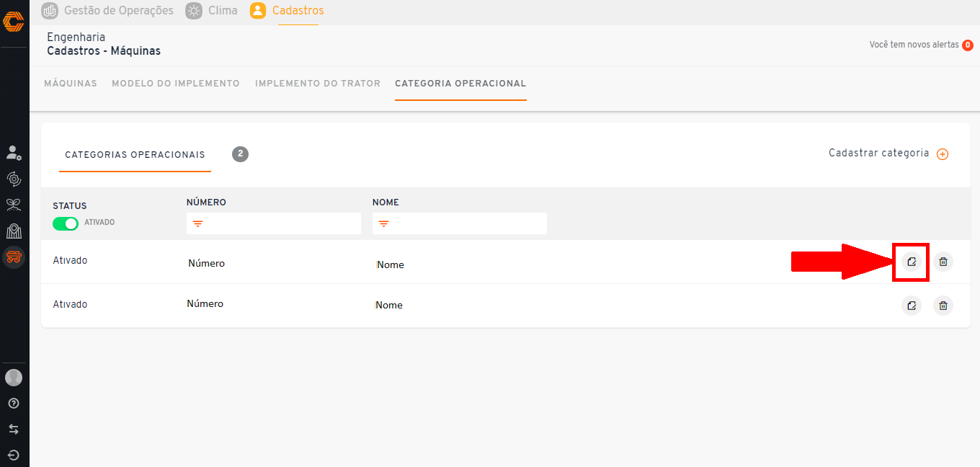Click the STATUS column header
The height and width of the screenshot is (467, 980).
(70, 206)
